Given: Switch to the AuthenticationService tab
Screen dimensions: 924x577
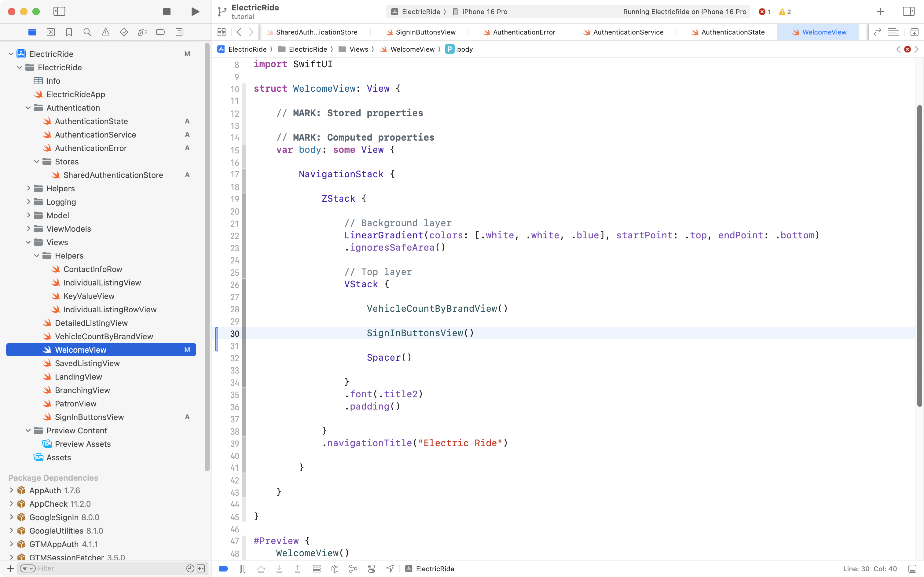Looking at the screenshot, I should point(628,32).
